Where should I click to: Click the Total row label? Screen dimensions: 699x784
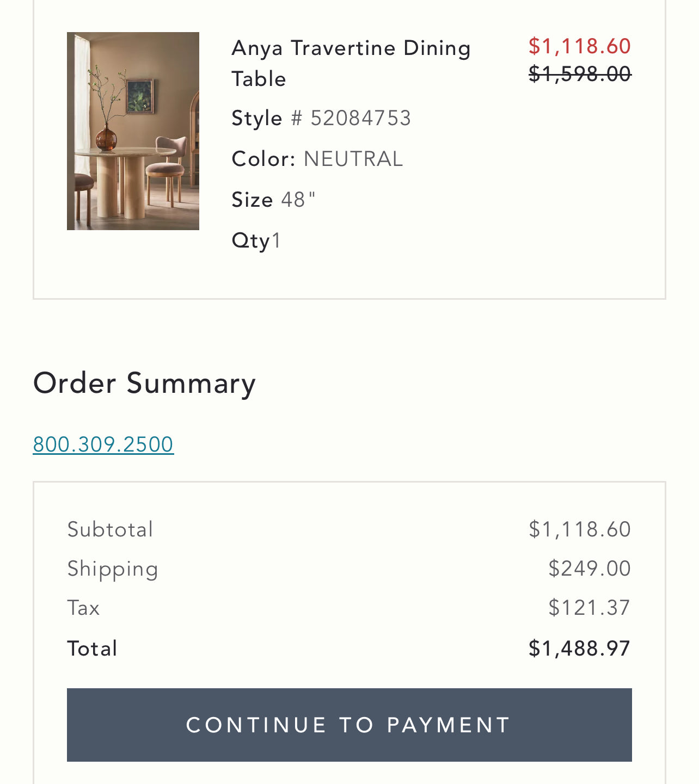point(91,647)
